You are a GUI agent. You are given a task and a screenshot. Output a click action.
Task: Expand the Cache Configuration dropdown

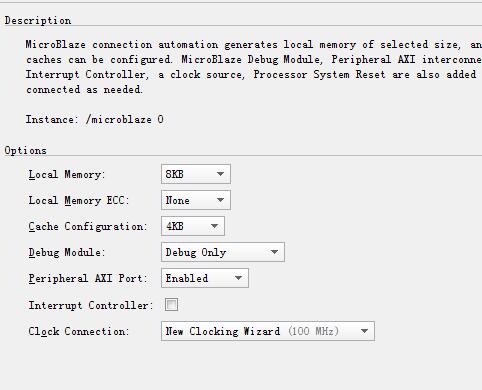(x=193, y=226)
